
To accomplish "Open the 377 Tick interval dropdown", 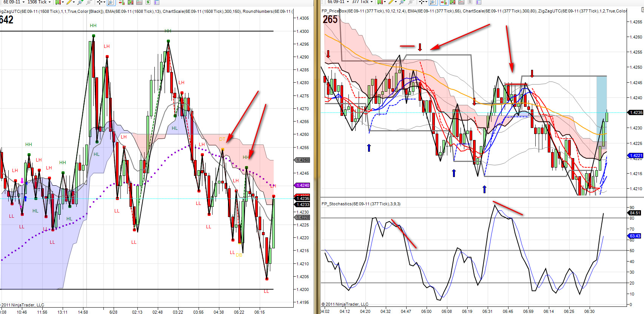I will [362, 2].
